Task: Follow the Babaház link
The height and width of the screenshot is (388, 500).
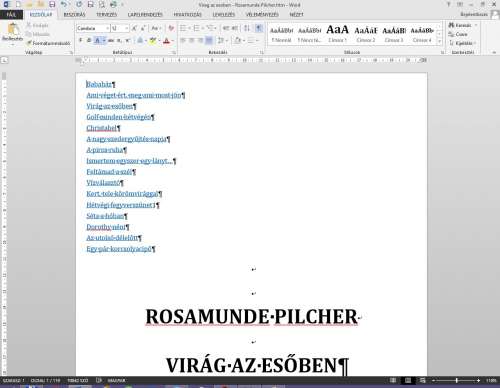Action: [x=99, y=84]
